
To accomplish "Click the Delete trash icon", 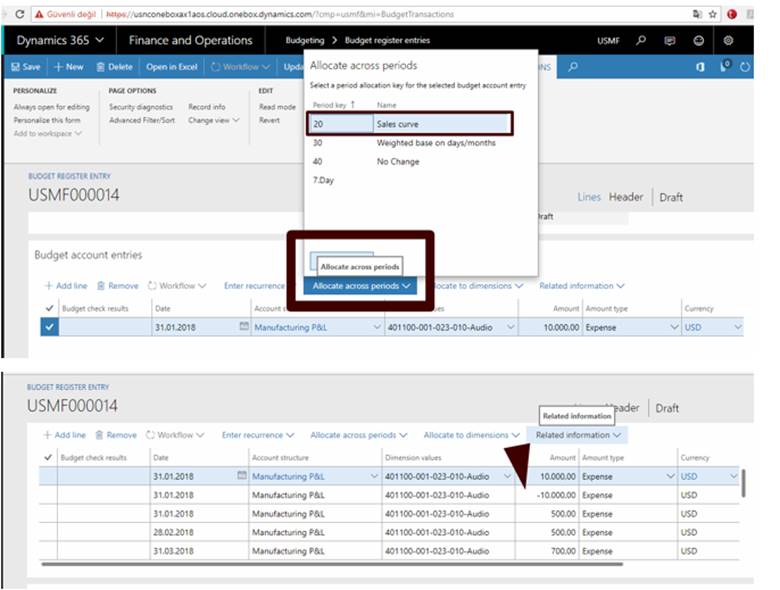I will 101,67.
